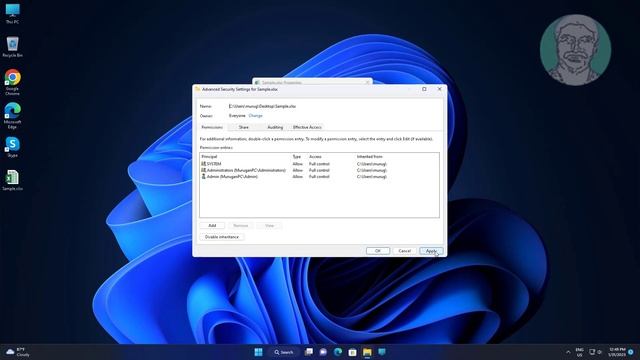Select the SYSTEM permission entry
The image size is (640, 360).
coord(319,164)
